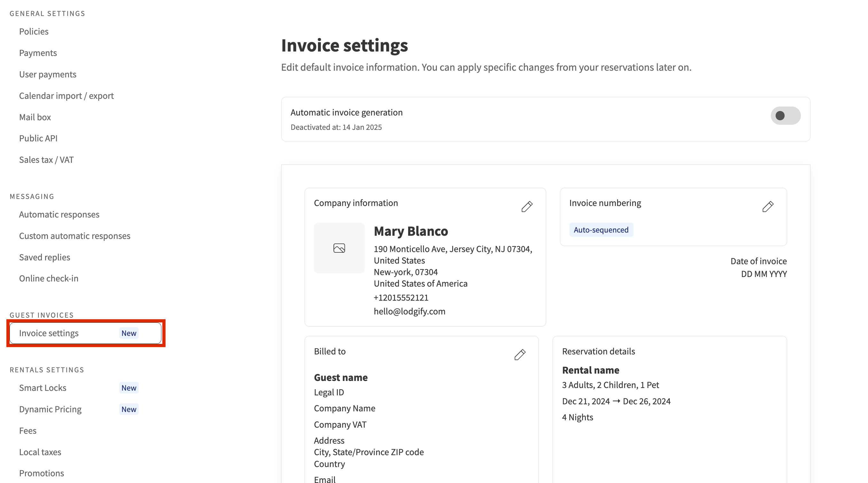Image resolution: width=868 pixels, height=483 pixels.
Task: Open Sales tax / VAT settings
Action: [46, 160]
